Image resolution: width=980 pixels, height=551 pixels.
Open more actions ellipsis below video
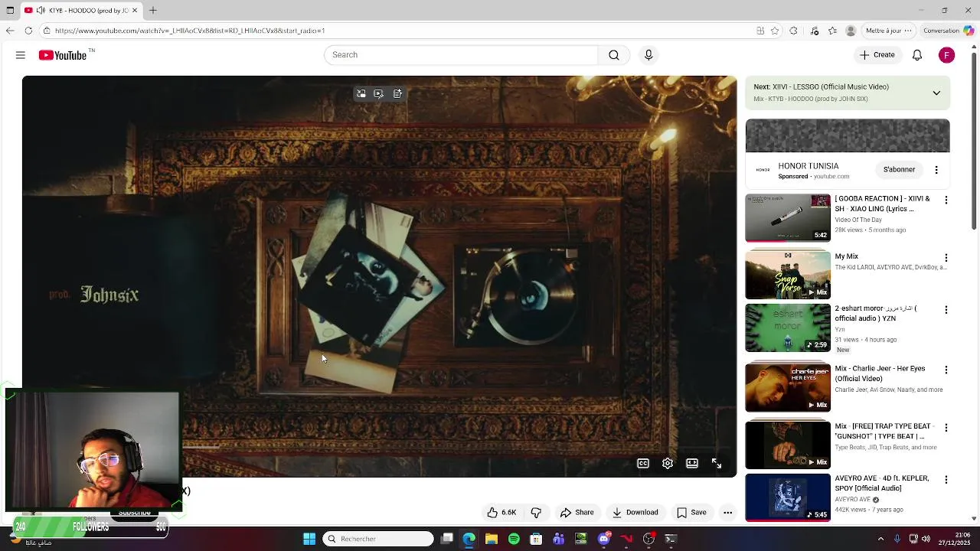point(728,513)
